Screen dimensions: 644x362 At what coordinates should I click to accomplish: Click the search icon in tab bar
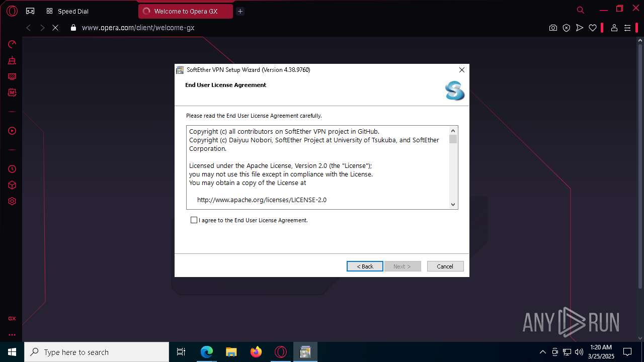coord(580,10)
